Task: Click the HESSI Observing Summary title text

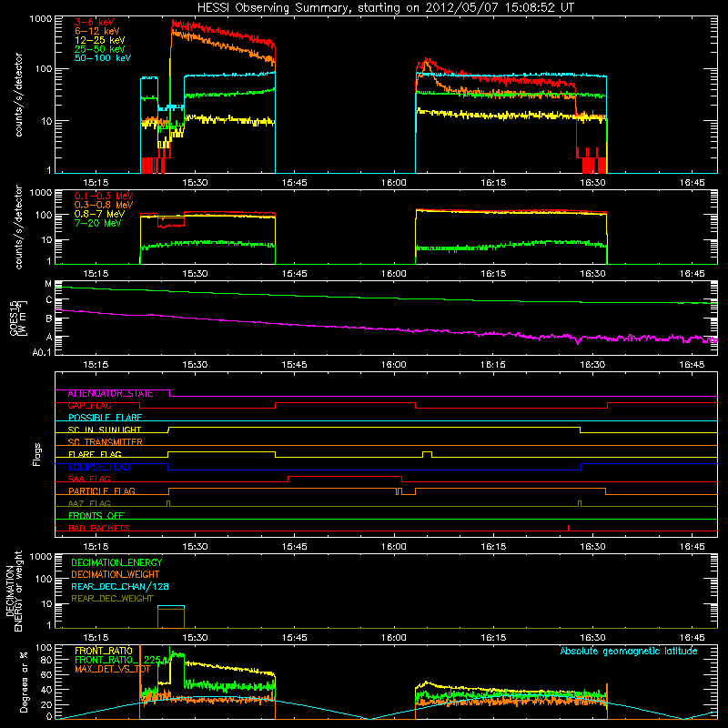Action: (x=385, y=8)
